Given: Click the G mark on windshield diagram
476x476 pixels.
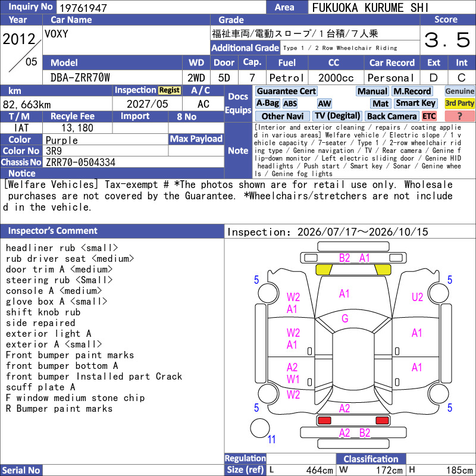Looking at the screenshot, I should pos(345,318).
